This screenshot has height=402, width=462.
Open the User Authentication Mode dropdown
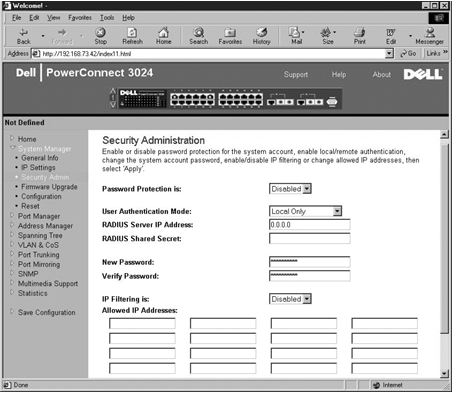[x=337, y=211]
